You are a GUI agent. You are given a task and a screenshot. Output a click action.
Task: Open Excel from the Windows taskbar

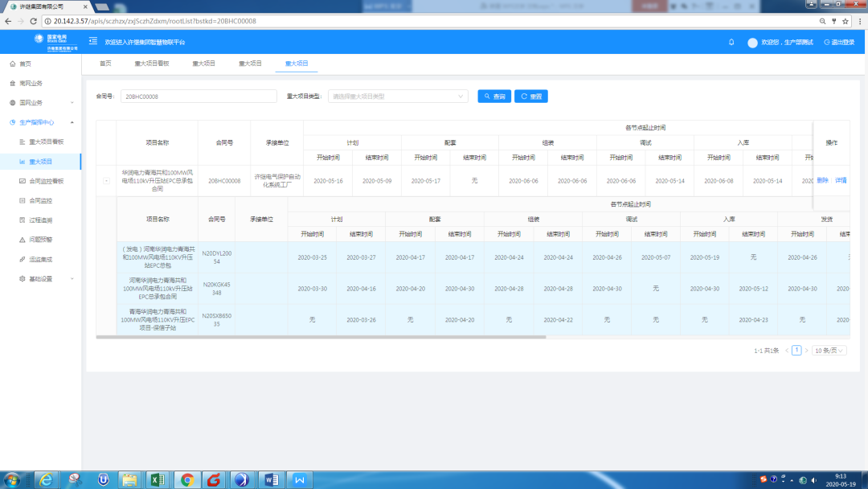pyautogui.click(x=158, y=479)
